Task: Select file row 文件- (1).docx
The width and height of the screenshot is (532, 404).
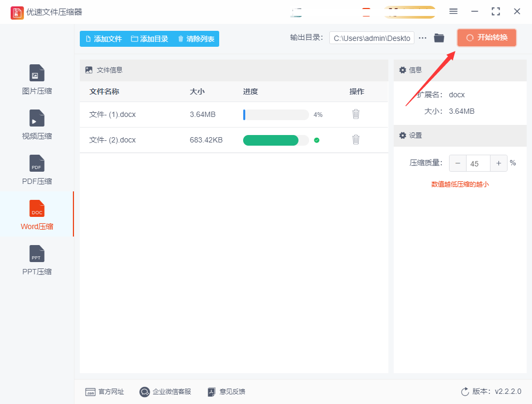Action: point(234,115)
